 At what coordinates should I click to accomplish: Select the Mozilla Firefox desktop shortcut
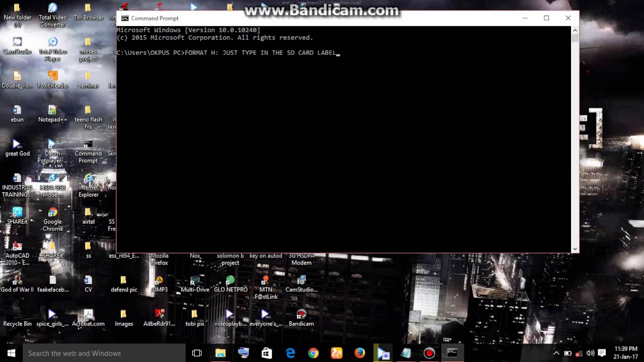pyautogui.click(x=159, y=259)
